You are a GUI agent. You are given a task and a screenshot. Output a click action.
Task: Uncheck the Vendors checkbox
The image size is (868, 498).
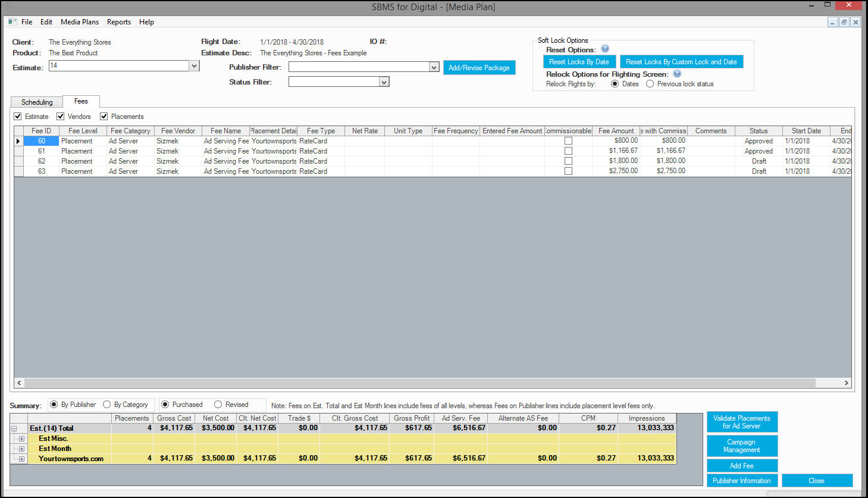pos(60,117)
